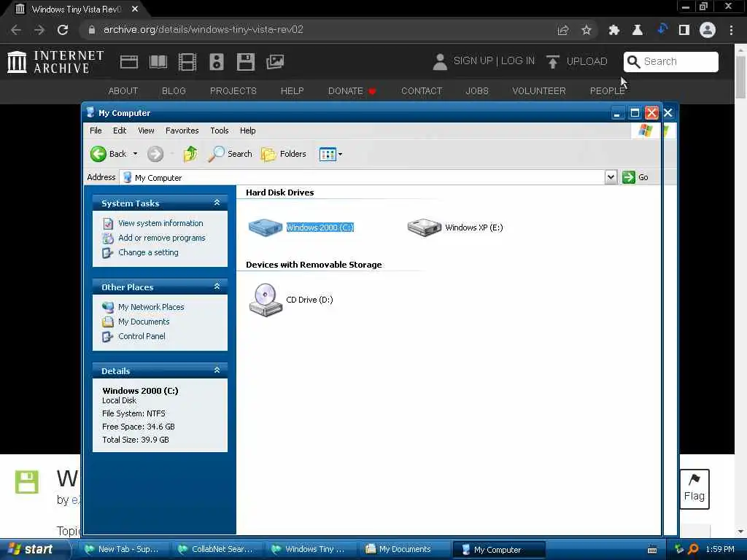Collapse the System Tasks panel
Viewport: 747px width, 560px height.
[x=217, y=203]
